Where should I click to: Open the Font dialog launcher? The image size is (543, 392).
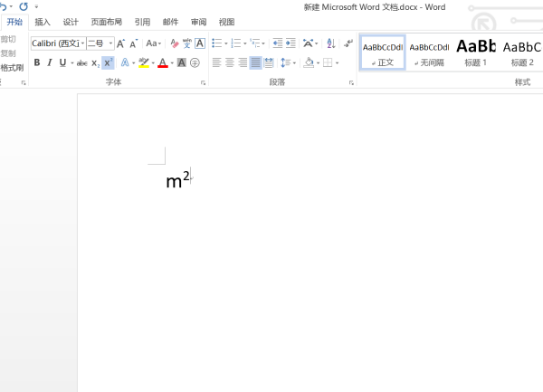204,82
